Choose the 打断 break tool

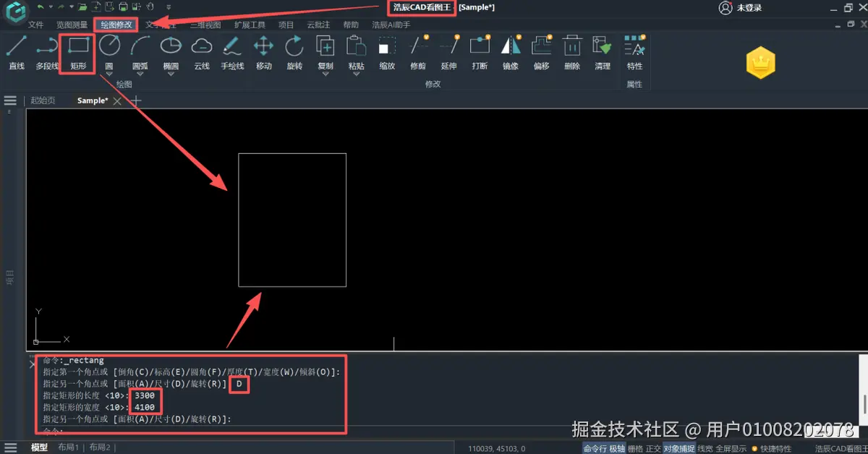coord(480,52)
